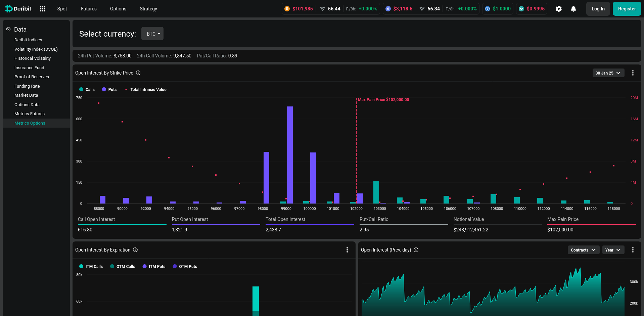Open the settings gear icon

[x=558, y=9]
